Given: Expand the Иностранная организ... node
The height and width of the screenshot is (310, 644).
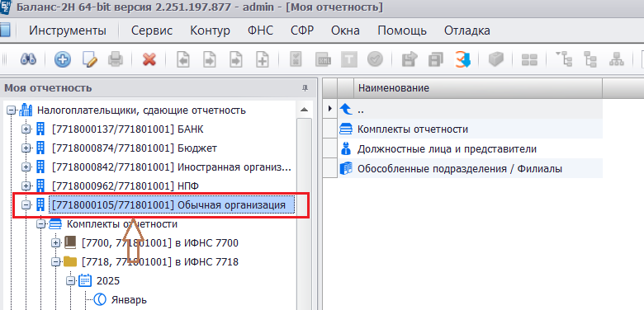Looking at the screenshot, I should point(26,167).
